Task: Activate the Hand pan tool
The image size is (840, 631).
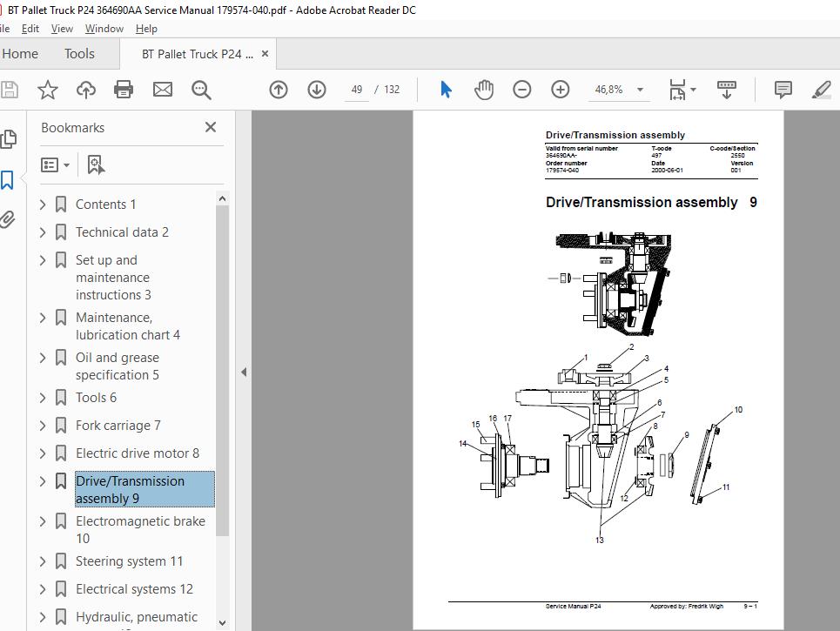Action: [x=484, y=90]
